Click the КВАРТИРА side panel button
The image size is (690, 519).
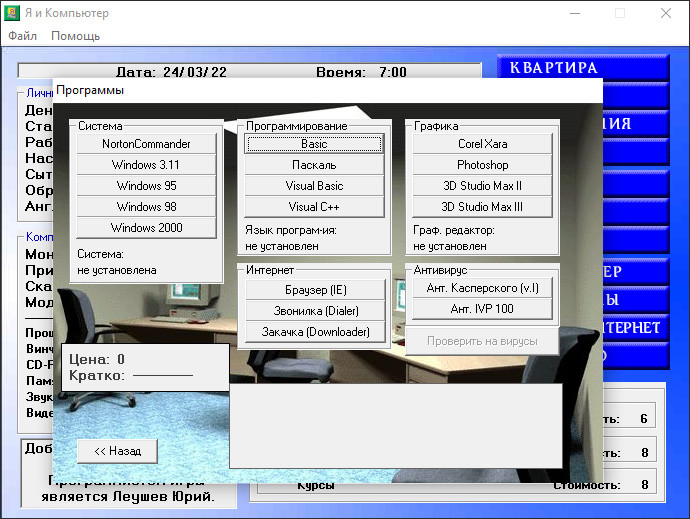(x=583, y=69)
